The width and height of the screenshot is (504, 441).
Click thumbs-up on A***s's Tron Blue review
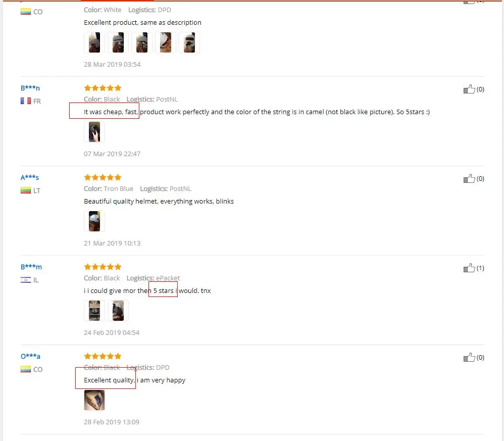coord(469,178)
